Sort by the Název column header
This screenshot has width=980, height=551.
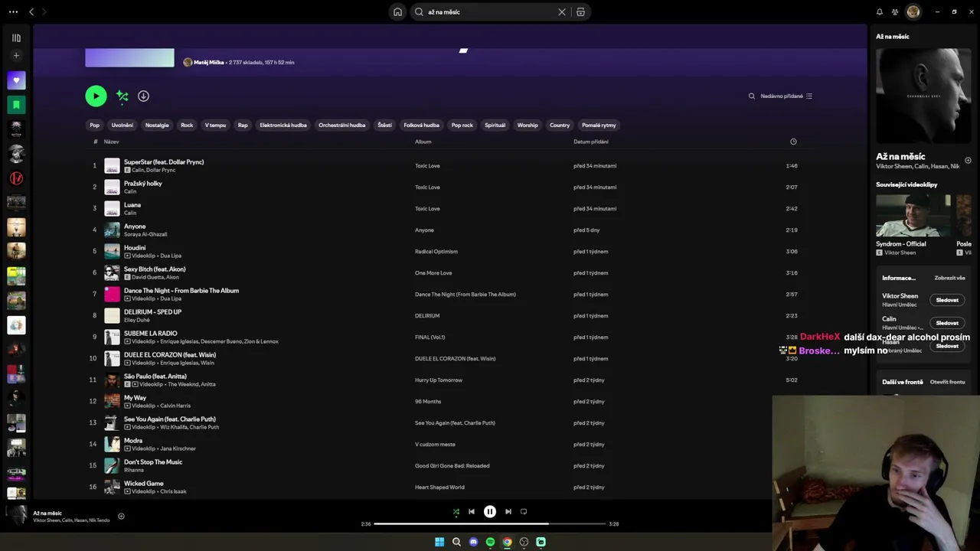point(112,142)
